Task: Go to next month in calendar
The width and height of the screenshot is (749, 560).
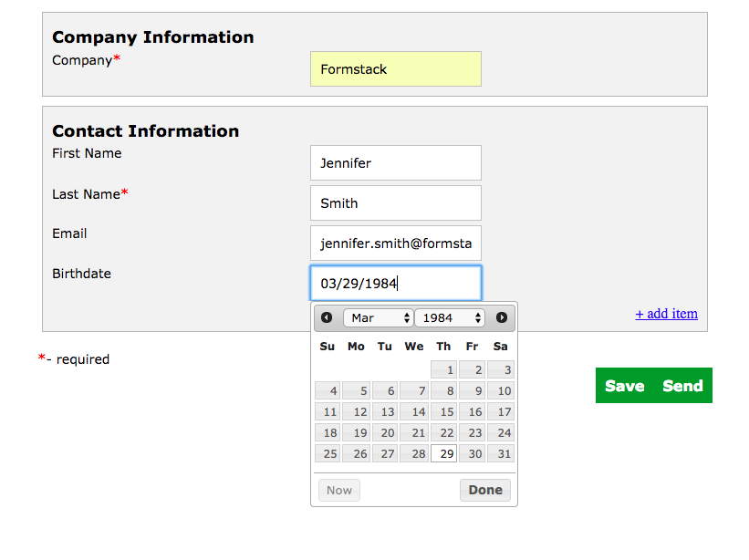Action: 502,317
